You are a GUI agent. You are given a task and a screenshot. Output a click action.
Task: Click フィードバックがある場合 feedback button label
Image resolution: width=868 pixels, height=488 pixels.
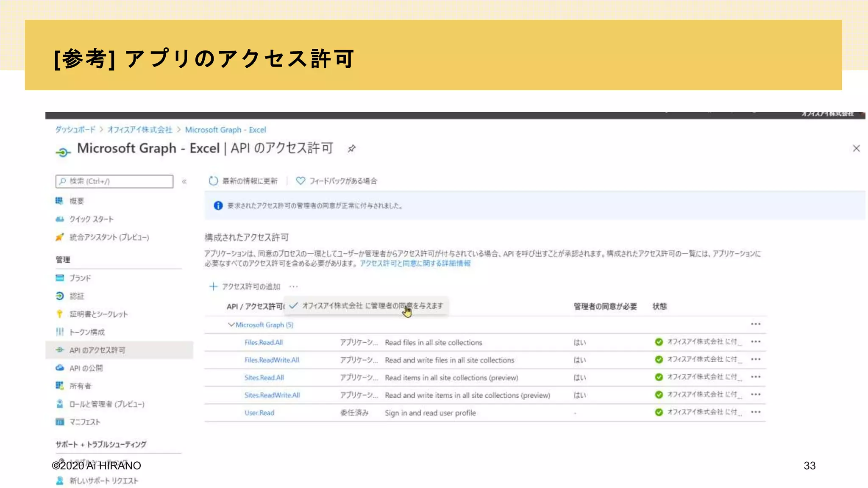(343, 181)
